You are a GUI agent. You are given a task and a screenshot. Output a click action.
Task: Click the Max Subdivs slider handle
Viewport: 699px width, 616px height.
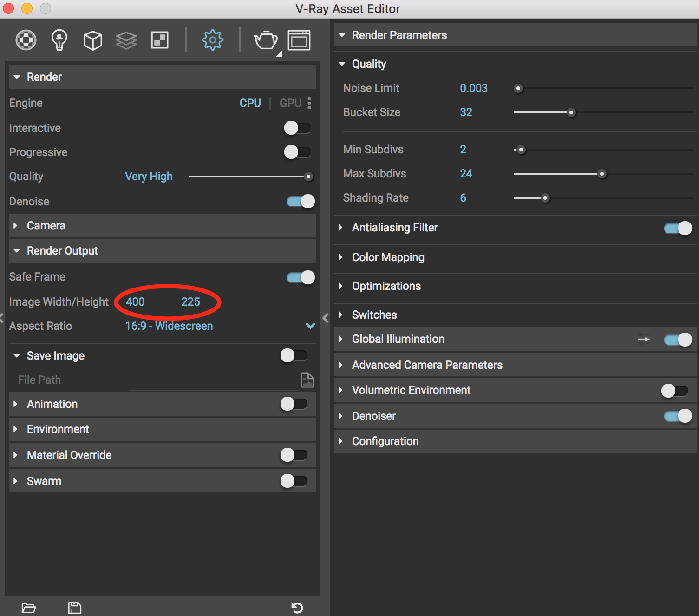coord(602,174)
